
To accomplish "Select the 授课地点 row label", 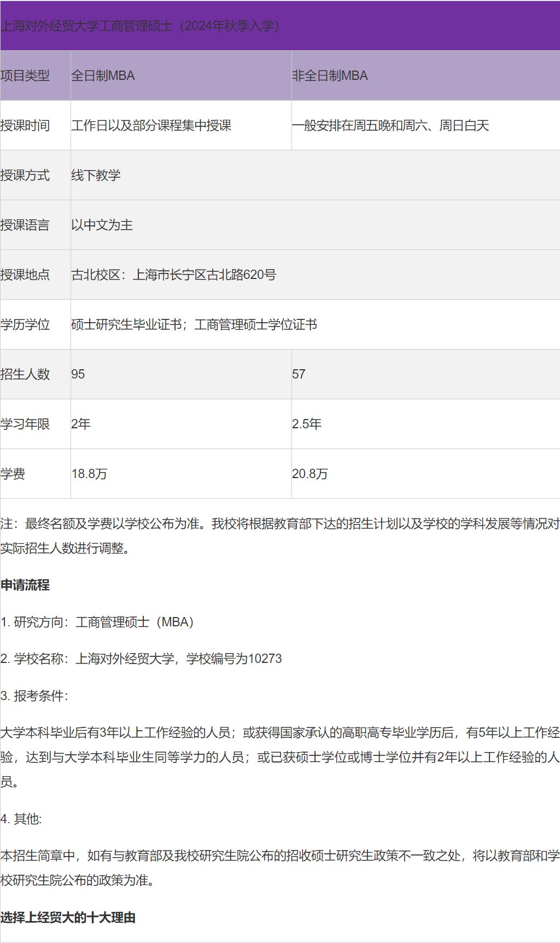I will coord(36,275).
